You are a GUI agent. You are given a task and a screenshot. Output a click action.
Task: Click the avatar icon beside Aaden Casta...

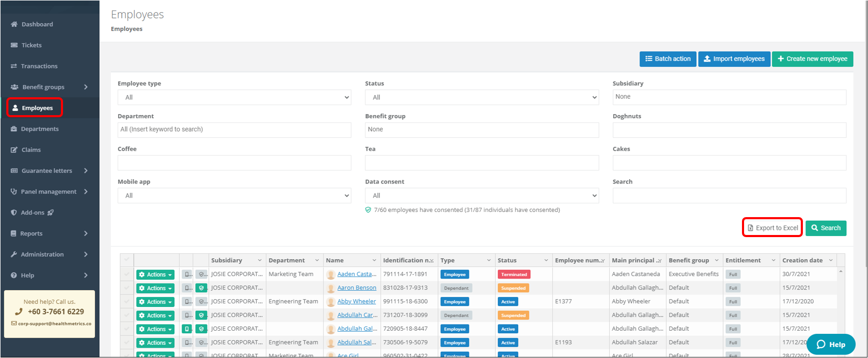tap(331, 274)
